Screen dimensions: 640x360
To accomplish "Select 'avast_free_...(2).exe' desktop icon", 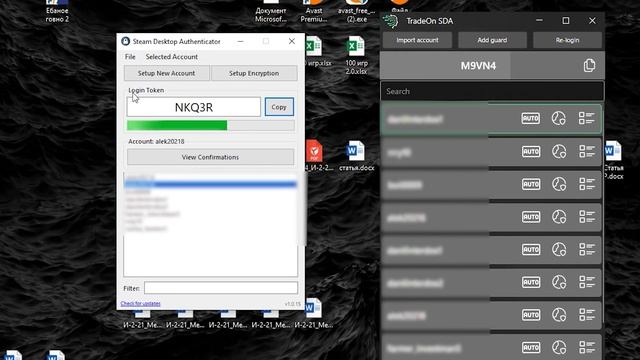I will (x=356, y=12).
